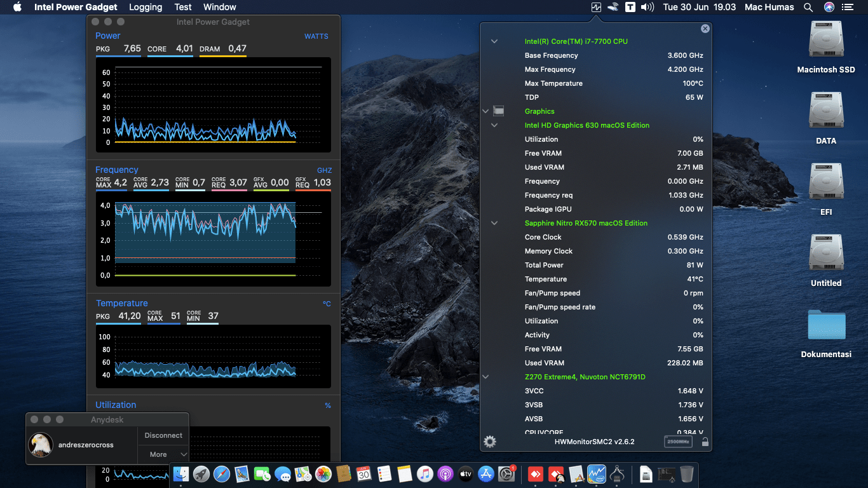Click the Frequency graph area
This screenshot has width=868, height=488.
(x=214, y=238)
